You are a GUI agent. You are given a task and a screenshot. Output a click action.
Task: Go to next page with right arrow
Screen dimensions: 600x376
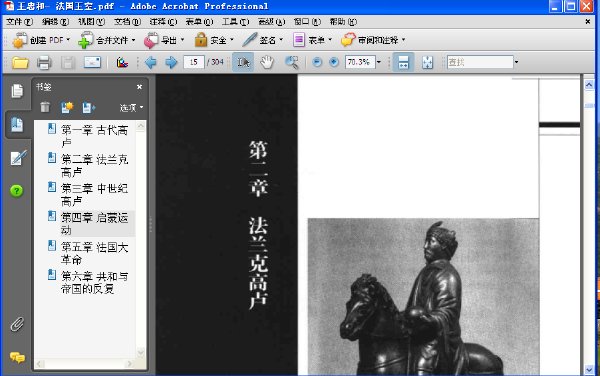[171, 62]
